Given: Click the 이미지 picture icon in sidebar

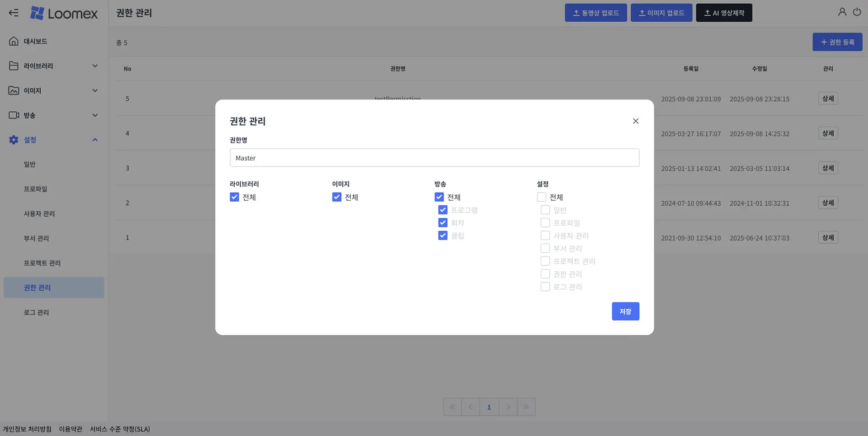Looking at the screenshot, I should click(14, 90).
